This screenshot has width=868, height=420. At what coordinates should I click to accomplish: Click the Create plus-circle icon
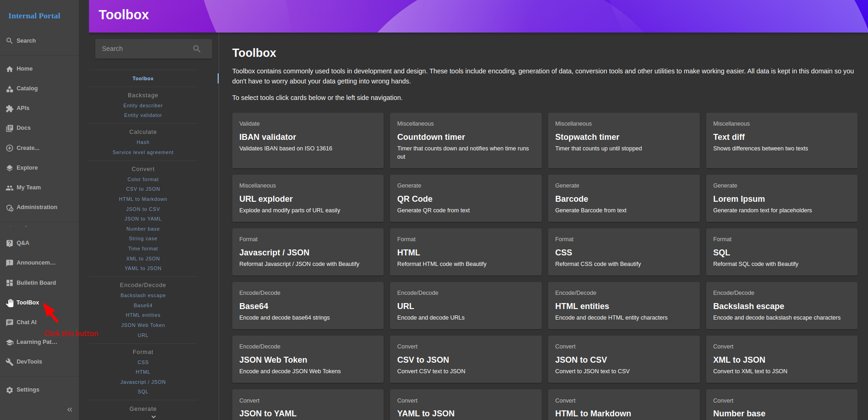pos(10,148)
